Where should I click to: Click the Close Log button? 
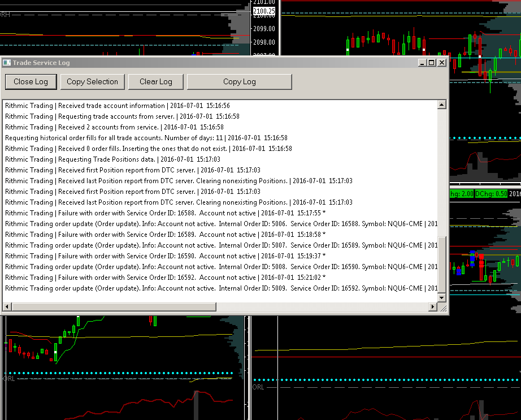[x=31, y=82]
